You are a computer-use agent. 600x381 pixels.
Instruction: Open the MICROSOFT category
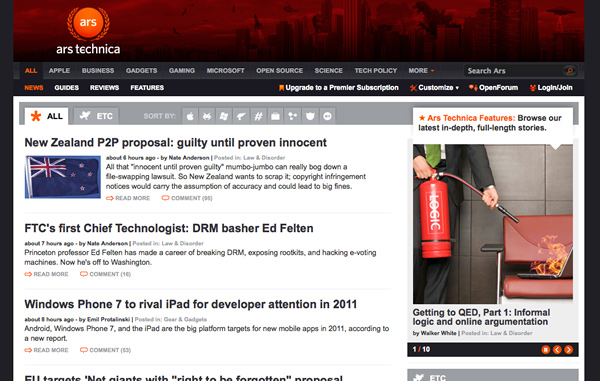225,70
